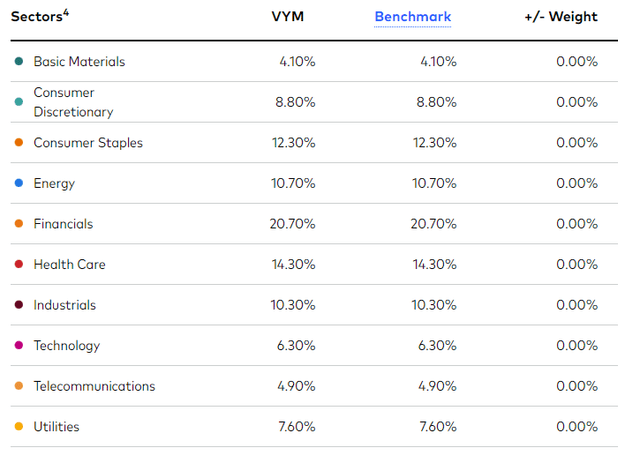
Task: Click the Utilities benchmark value 7.60%
Action: [x=438, y=427]
